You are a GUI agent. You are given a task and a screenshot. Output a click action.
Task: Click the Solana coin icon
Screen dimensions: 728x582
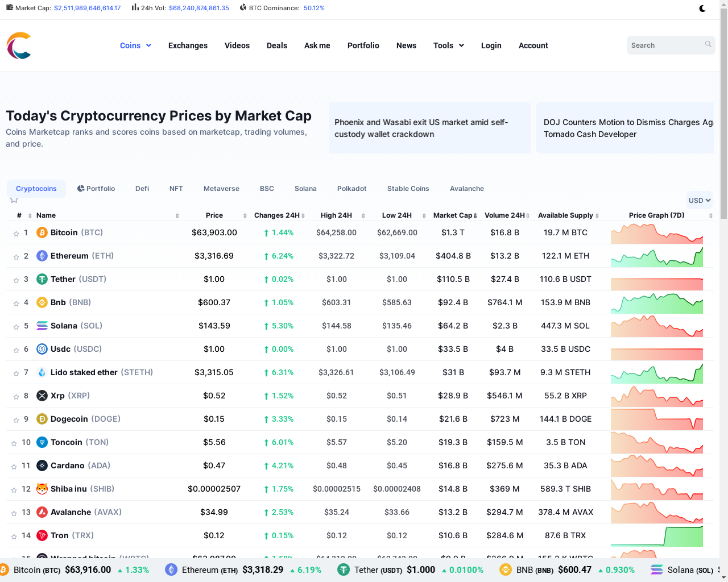(42, 326)
